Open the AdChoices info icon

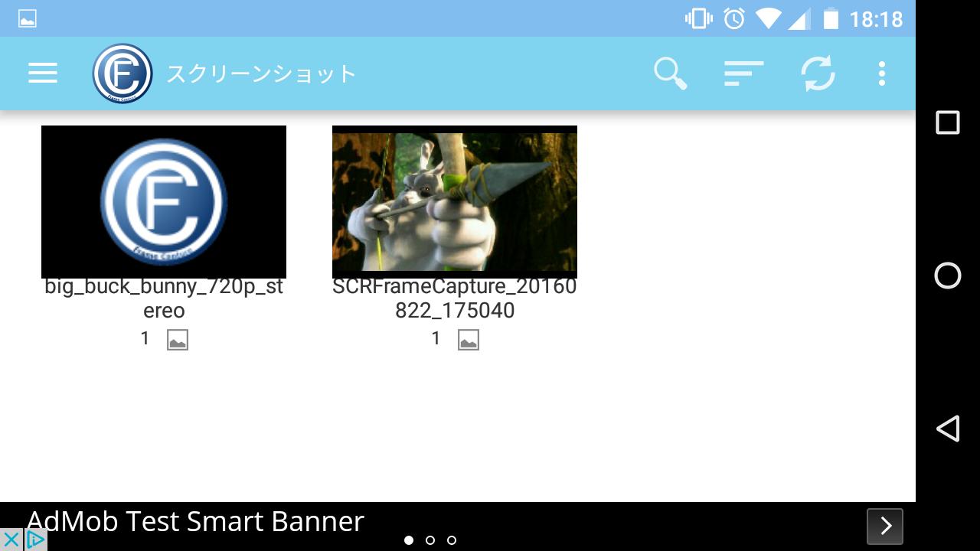coord(35,540)
